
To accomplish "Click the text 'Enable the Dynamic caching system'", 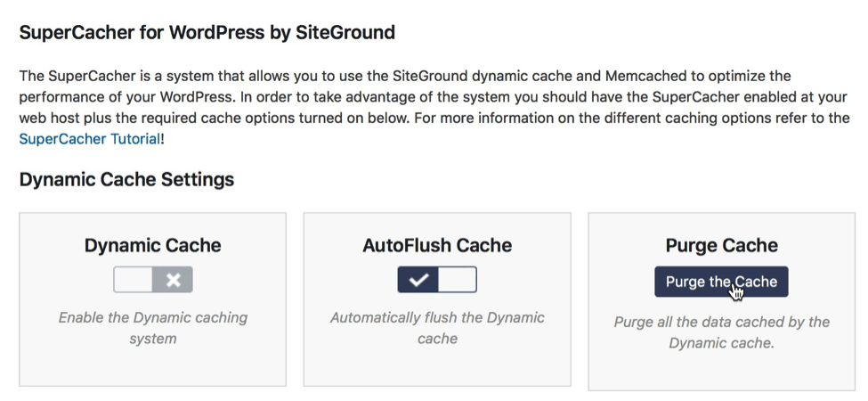I will pos(153,328).
